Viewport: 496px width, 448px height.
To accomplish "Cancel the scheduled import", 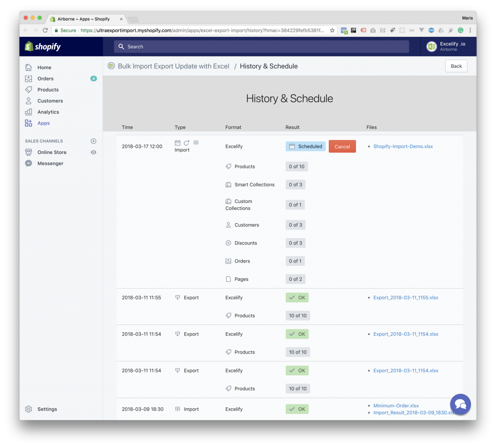I will click(342, 146).
